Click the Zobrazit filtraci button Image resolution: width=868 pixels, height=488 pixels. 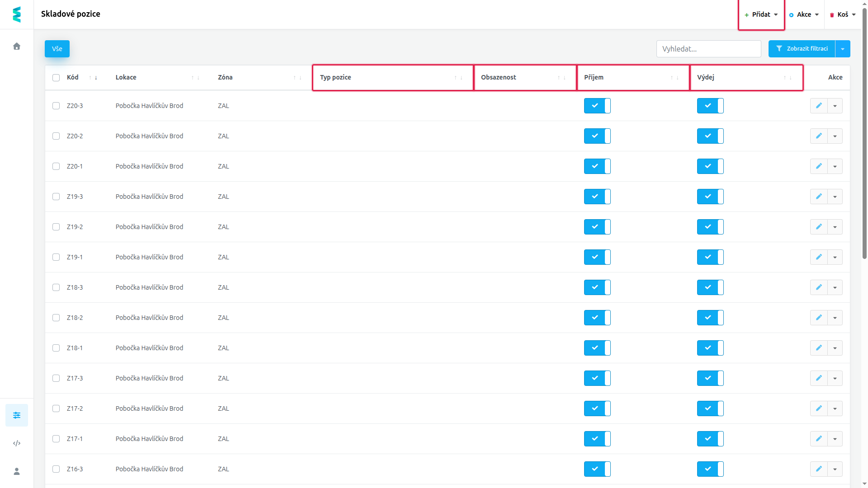click(x=802, y=49)
